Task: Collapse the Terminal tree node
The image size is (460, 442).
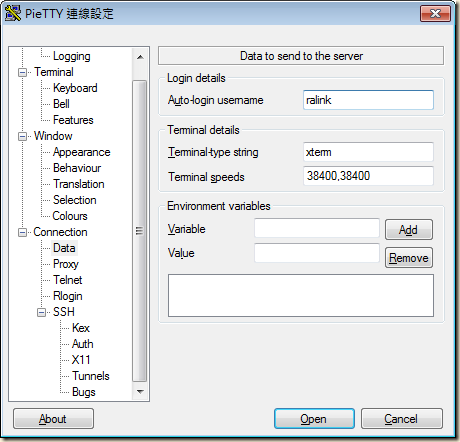Action: point(22,72)
